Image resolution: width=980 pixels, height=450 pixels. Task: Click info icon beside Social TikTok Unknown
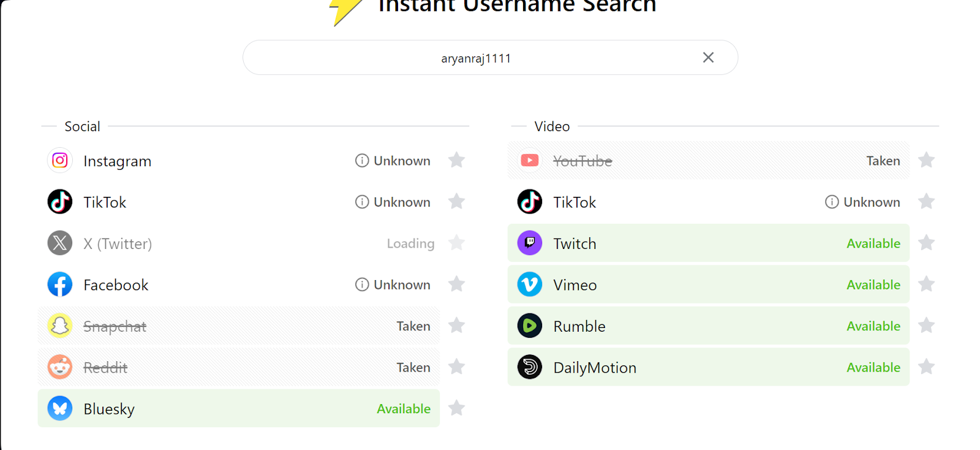pyautogui.click(x=362, y=202)
